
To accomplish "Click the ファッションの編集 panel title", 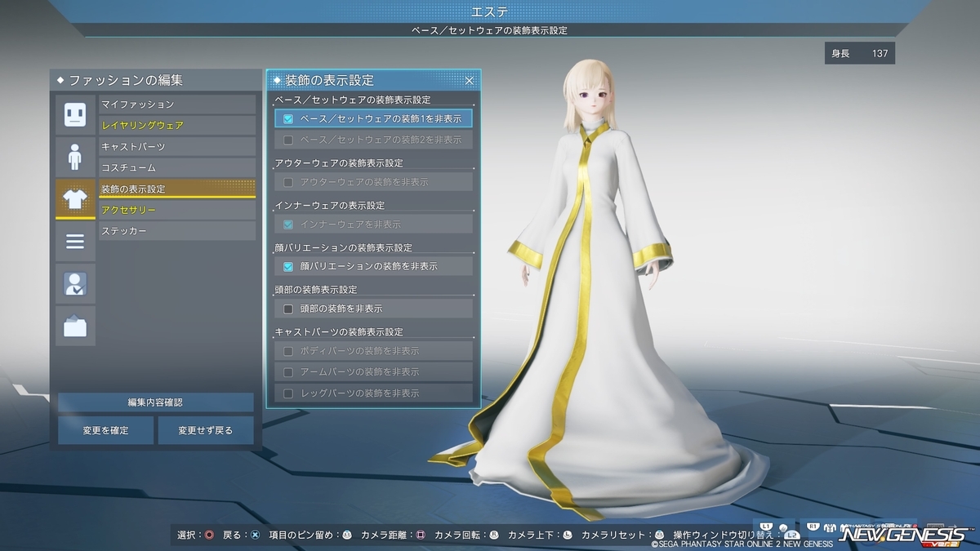I will pyautogui.click(x=126, y=81).
